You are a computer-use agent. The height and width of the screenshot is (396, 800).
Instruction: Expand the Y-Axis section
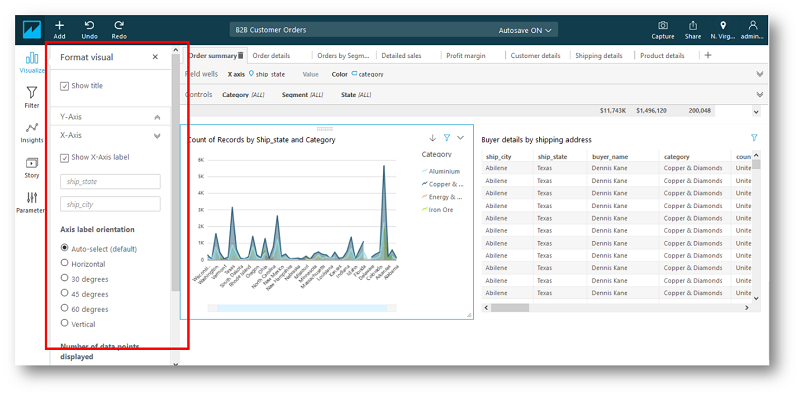point(157,117)
